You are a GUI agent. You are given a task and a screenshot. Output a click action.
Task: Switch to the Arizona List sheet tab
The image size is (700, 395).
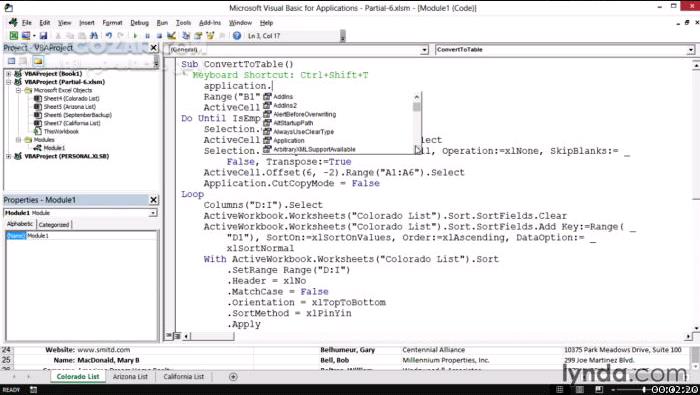click(x=130, y=377)
